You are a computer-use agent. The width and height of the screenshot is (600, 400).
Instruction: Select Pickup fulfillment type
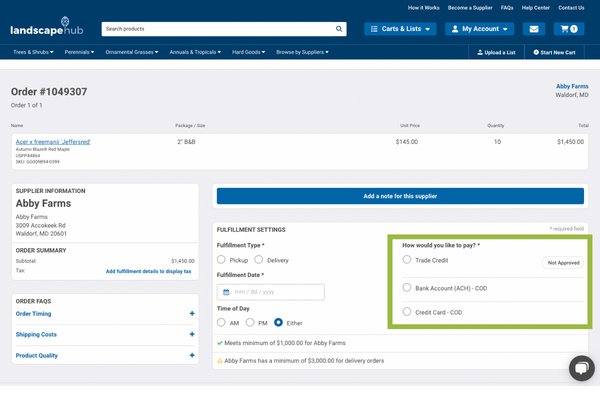pos(221,260)
